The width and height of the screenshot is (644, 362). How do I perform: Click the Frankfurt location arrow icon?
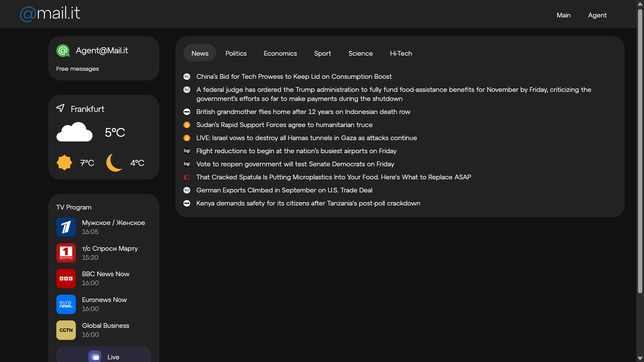coord(60,108)
